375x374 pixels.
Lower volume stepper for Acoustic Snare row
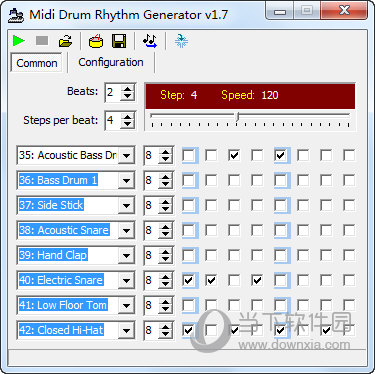click(166, 234)
